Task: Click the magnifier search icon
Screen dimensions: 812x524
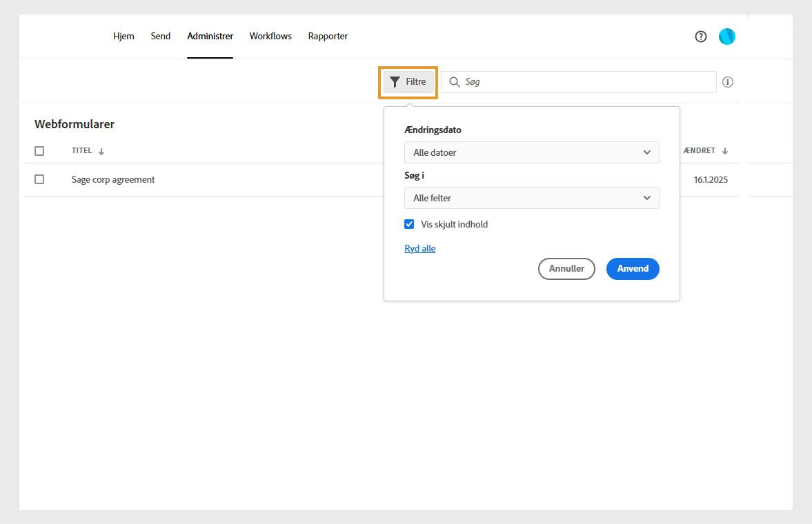Action: coord(455,82)
